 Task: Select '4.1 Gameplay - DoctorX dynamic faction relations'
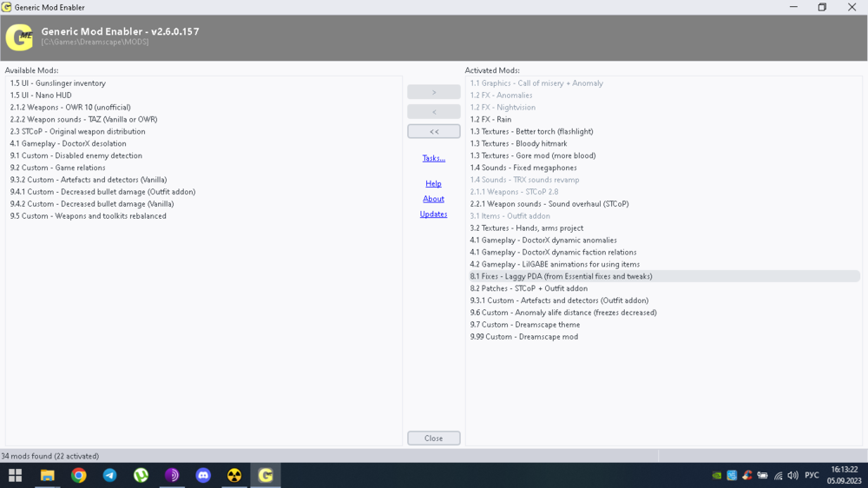553,253
